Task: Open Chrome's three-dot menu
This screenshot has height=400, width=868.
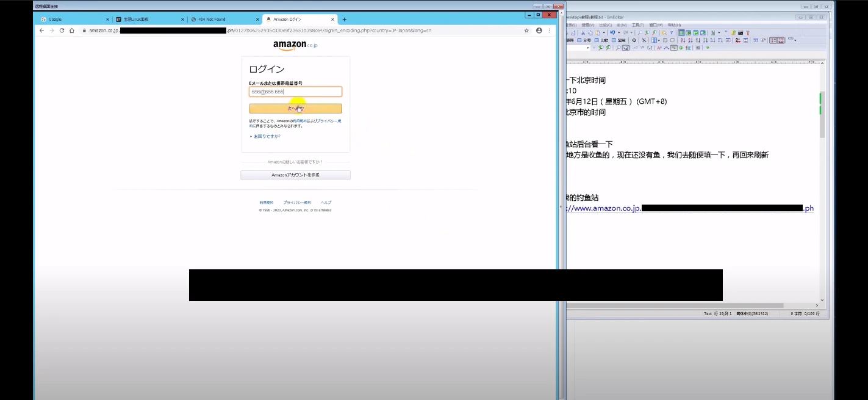Action: (x=549, y=30)
